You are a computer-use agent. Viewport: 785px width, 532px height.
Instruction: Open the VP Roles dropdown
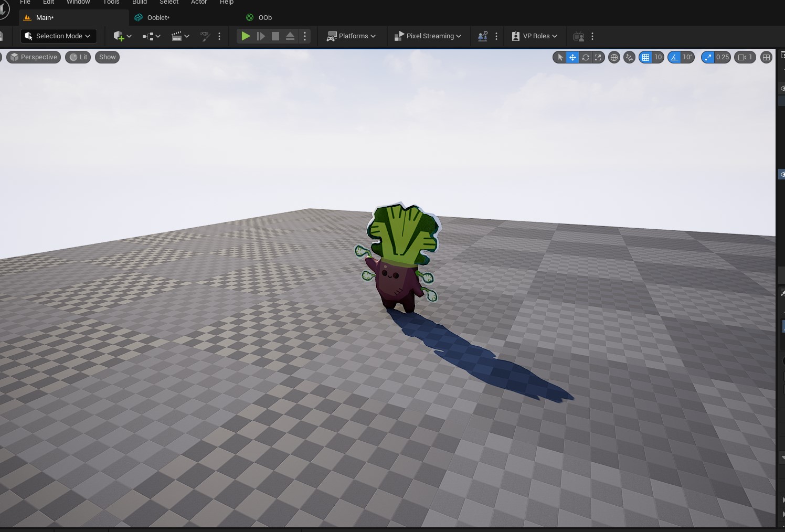(534, 36)
